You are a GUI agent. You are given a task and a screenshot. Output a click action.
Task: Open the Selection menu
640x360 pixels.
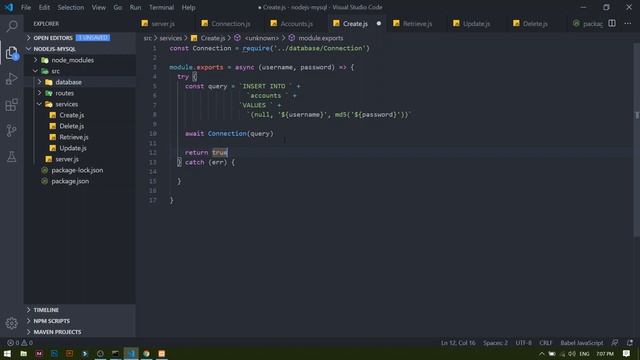pyautogui.click(x=71, y=7)
